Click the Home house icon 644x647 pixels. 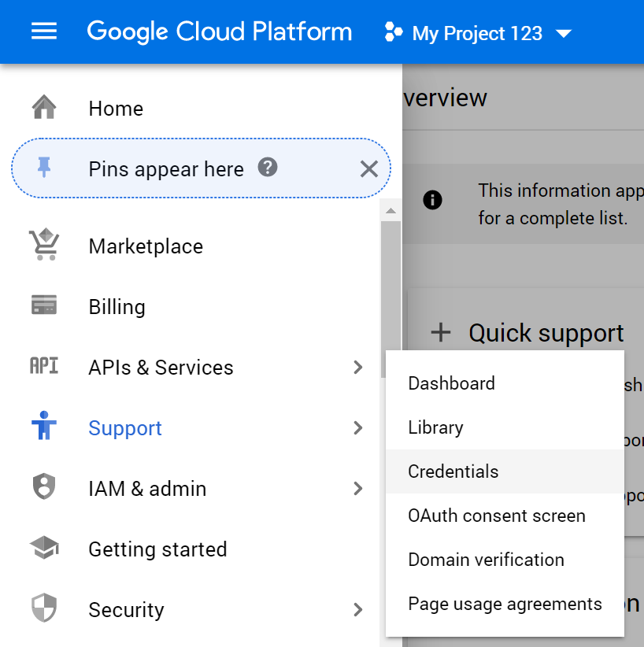click(x=44, y=107)
